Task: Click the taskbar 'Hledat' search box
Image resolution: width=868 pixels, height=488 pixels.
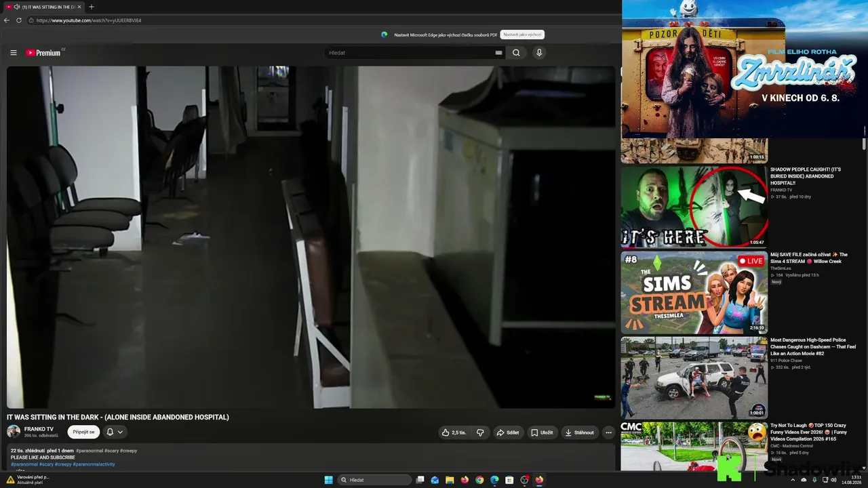Action: (375, 480)
